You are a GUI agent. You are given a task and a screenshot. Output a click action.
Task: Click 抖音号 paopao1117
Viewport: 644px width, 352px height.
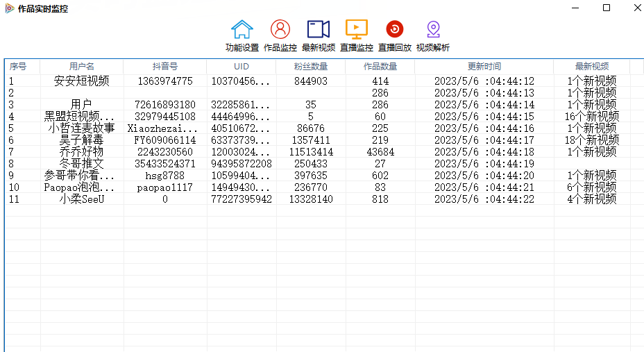click(164, 187)
